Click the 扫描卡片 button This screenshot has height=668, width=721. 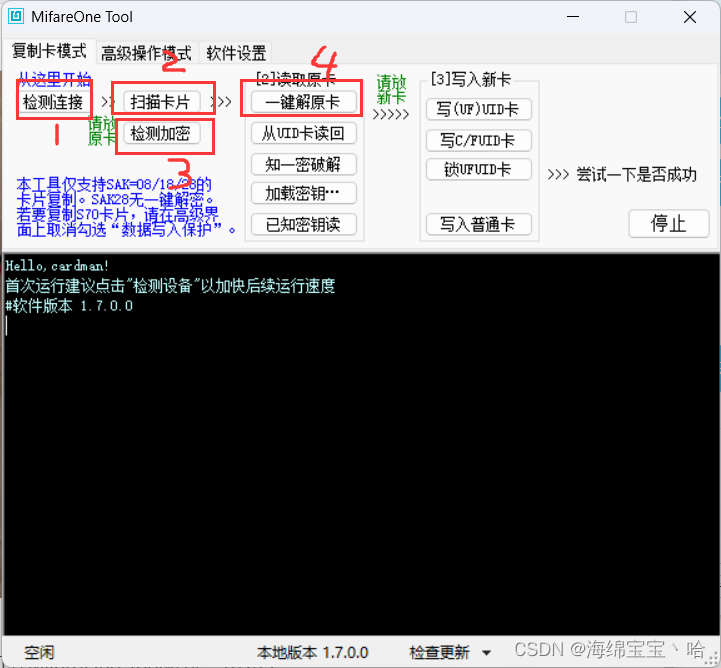tap(161, 102)
